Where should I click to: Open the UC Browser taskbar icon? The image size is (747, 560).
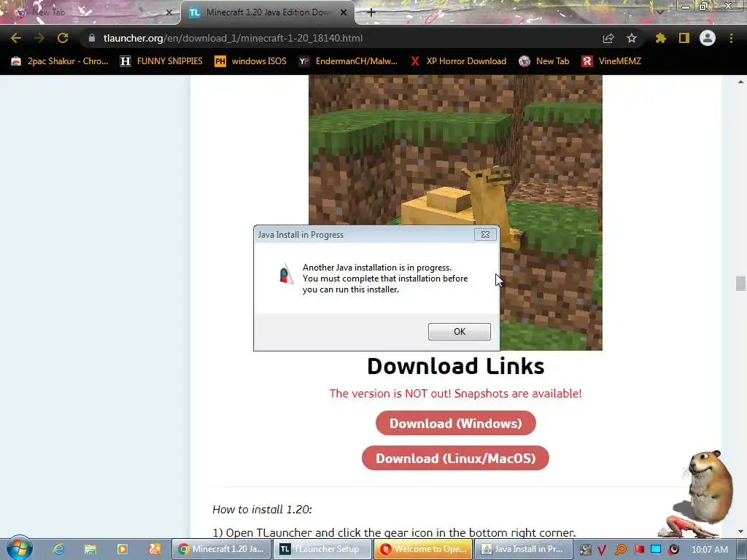click(x=155, y=549)
